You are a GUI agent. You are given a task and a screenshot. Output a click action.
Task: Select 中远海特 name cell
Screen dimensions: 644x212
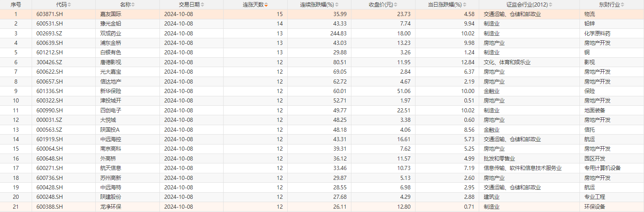[111, 187]
